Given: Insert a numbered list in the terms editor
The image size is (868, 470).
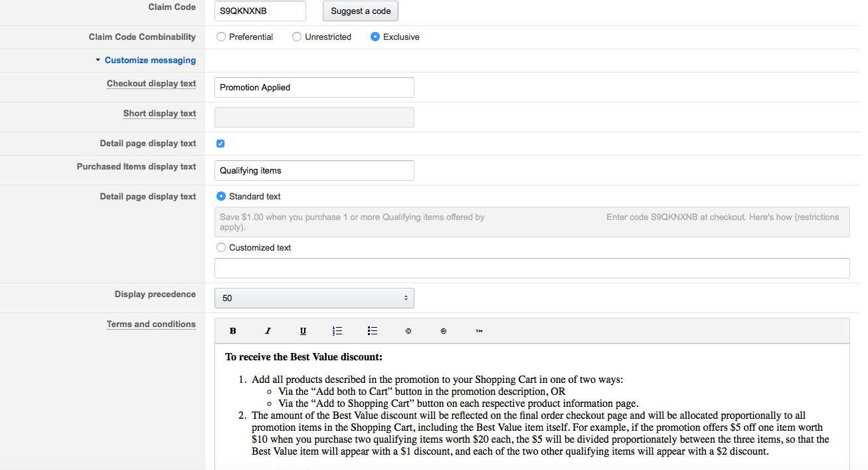Looking at the screenshot, I should 337,331.
